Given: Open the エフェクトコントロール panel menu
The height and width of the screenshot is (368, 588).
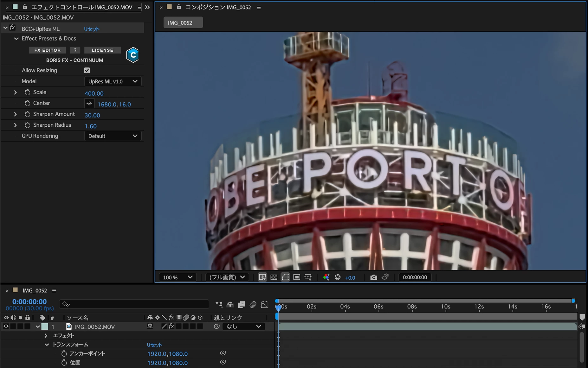Looking at the screenshot, I should click(139, 7).
